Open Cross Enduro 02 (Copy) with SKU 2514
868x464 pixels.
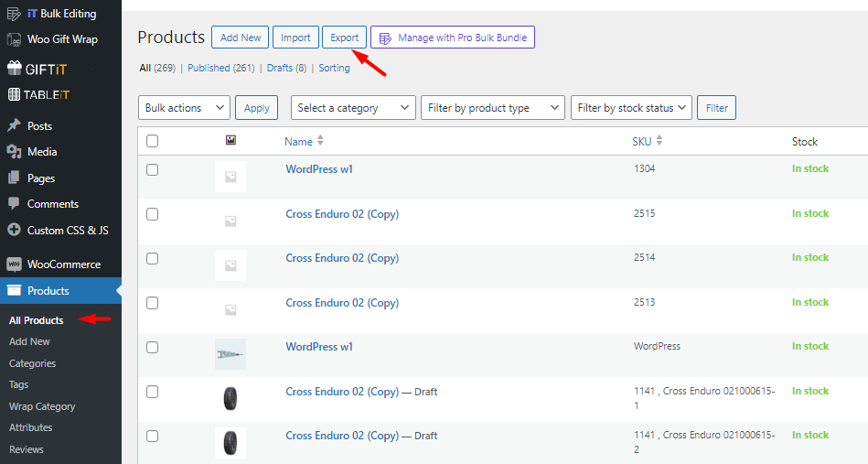342,258
